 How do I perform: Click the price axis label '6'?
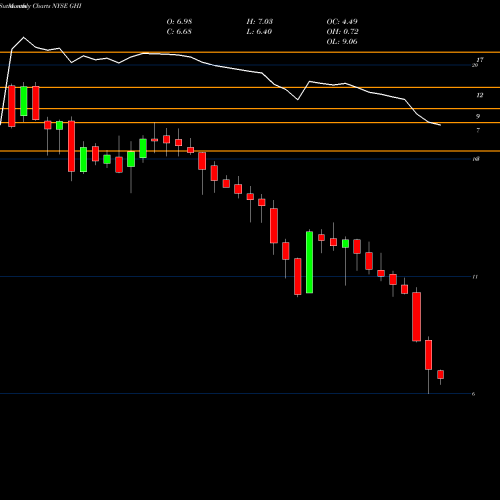(473, 394)
